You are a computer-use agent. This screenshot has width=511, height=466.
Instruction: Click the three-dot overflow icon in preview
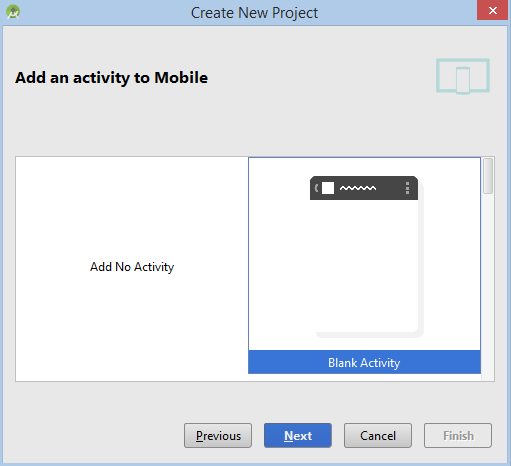(407, 188)
